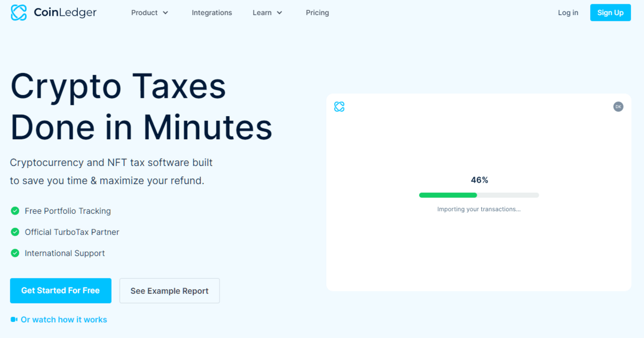Click green checkmark beside Official TurboTax Partner
This screenshot has width=644, height=338.
tap(15, 232)
